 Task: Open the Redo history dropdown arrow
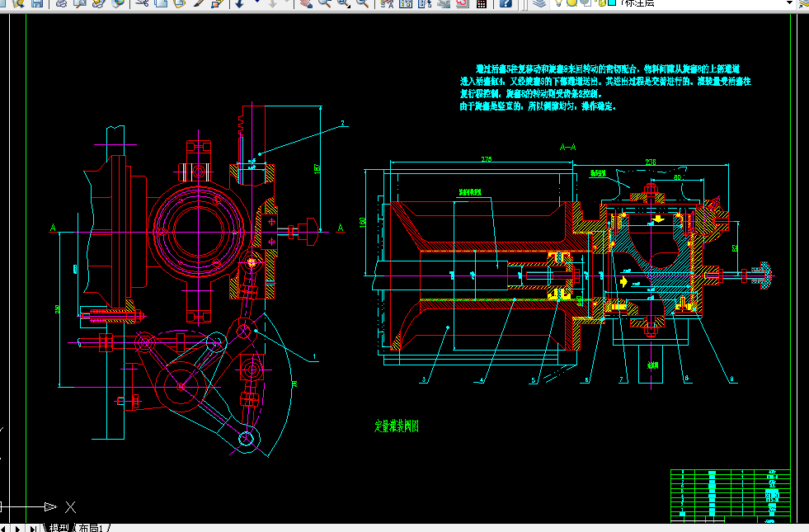tap(287, 2)
